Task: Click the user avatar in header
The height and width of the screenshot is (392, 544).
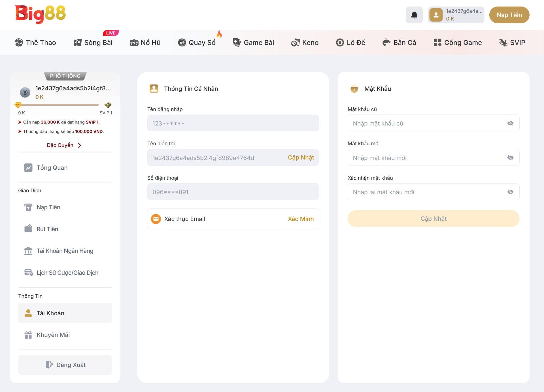Action: [436, 15]
